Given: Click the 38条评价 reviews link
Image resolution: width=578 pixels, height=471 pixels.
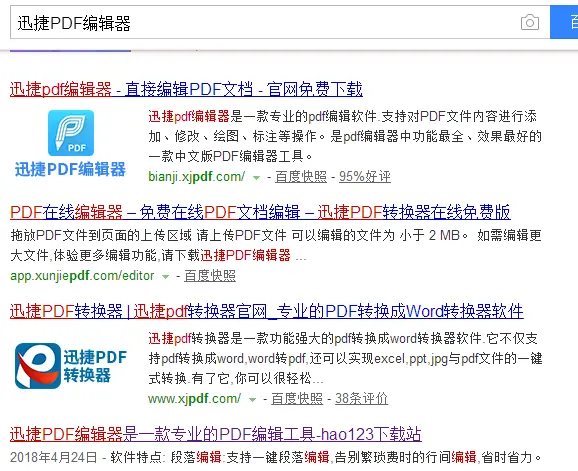Looking at the screenshot, I should 361,398.
